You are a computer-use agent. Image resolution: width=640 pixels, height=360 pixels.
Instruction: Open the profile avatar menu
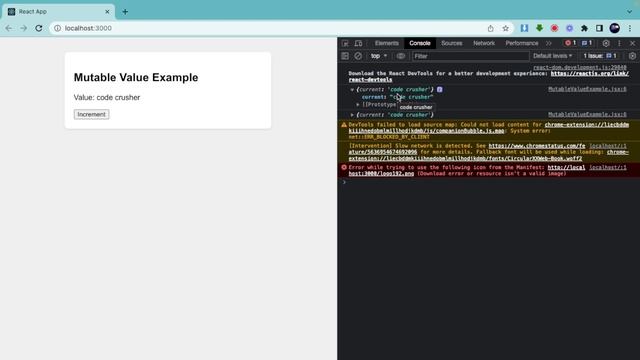tap(615, 28)
